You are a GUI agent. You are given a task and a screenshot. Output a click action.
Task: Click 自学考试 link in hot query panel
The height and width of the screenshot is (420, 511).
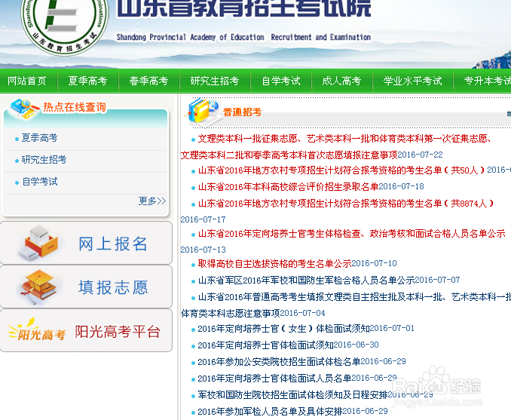pos(39,182)
